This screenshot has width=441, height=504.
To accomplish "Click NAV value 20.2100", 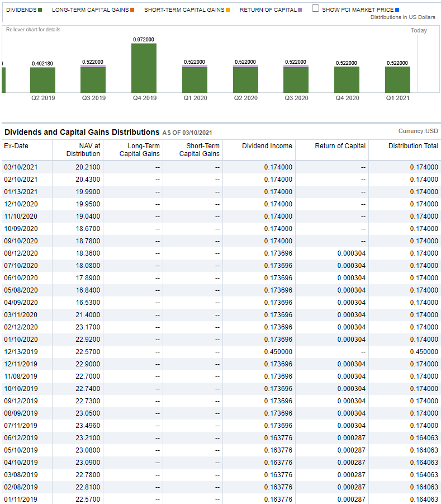I will click(x=88, y=167).
